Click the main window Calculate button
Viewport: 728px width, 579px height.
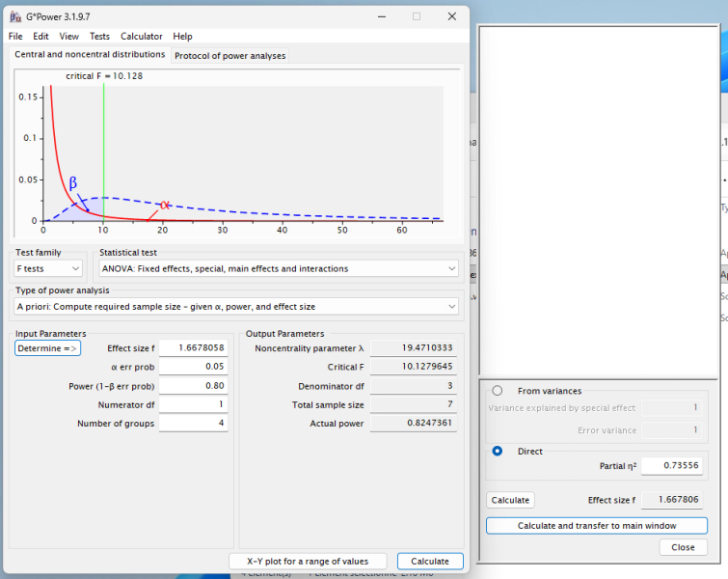(x=430, y=562)
